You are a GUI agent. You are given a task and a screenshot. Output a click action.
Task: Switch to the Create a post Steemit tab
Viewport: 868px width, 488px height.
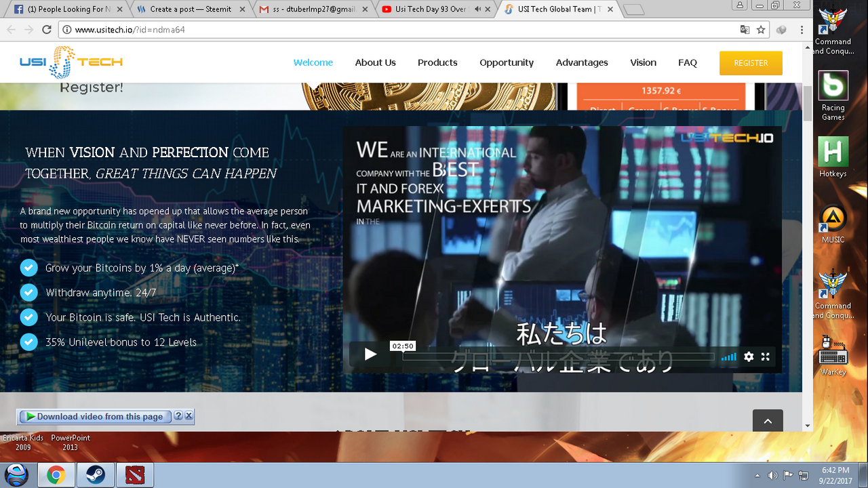(x=189, y=9)
